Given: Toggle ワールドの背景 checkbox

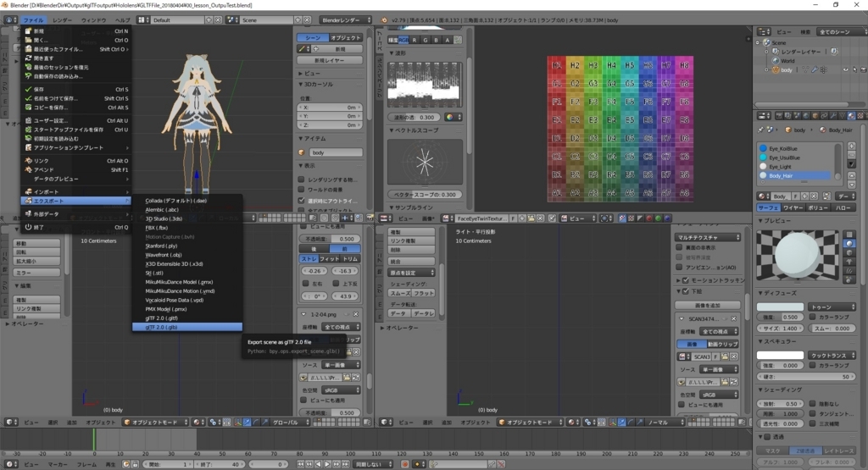Looking at the screenshot, I should click(302, 190).
